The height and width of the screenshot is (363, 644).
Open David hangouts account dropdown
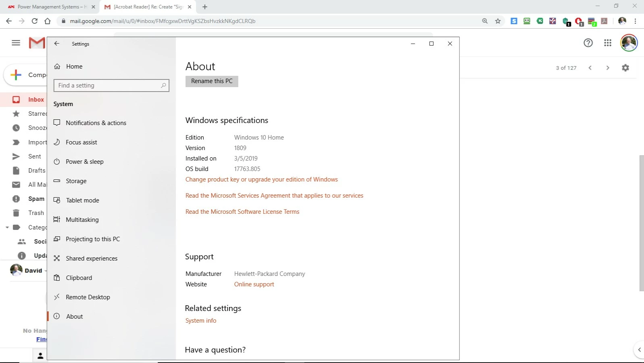46,271
